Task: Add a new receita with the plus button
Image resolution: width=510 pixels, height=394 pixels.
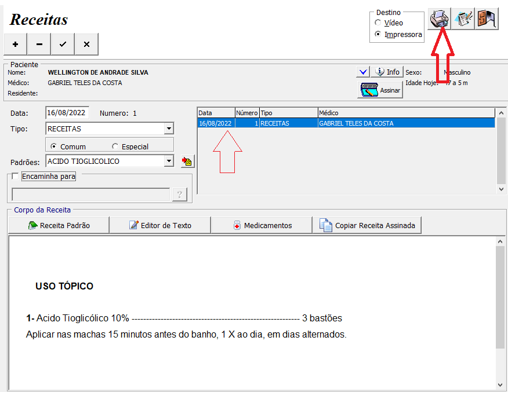Action: point(15,44)
